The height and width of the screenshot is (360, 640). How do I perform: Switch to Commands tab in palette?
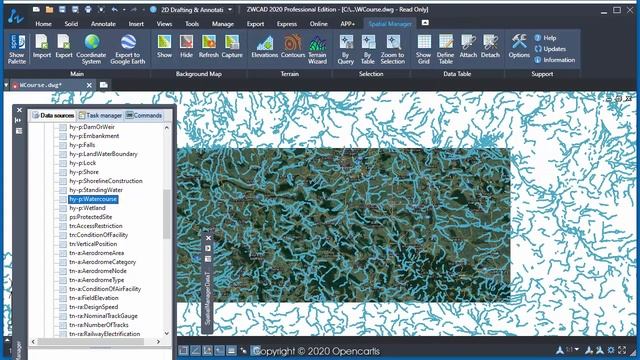coord(144,116)
